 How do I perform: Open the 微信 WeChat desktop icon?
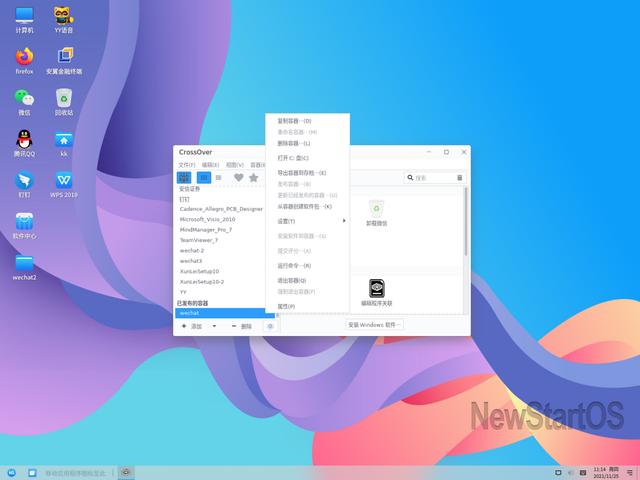click(24, 102)
